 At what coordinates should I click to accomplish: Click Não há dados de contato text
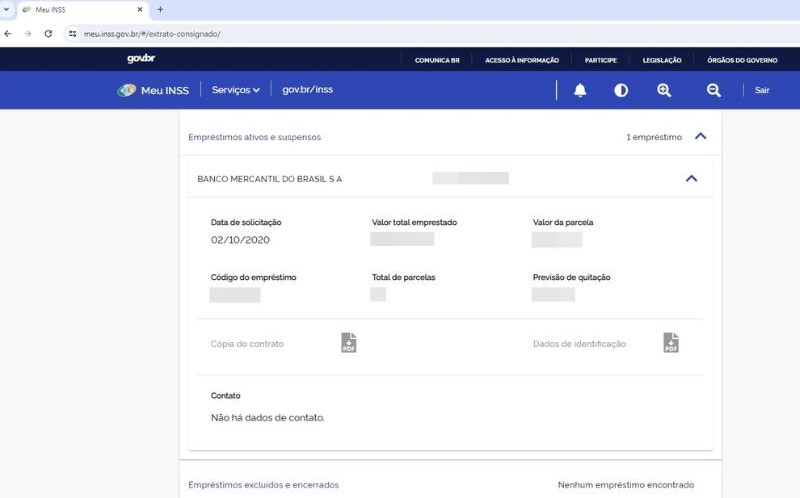(x=267, y=417)
